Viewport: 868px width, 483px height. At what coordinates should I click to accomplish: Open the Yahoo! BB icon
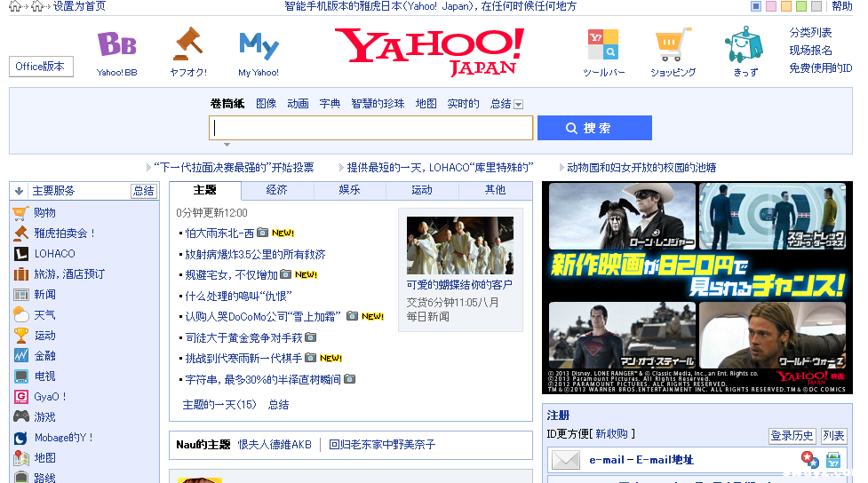click(116, 44)
